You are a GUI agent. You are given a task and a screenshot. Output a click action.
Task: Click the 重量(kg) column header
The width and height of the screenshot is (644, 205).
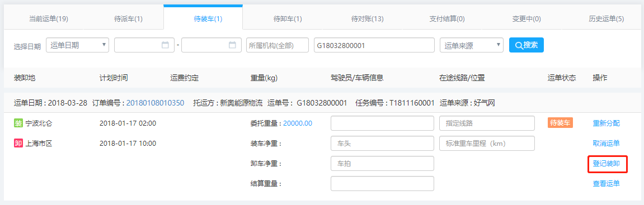click(264, 78)
